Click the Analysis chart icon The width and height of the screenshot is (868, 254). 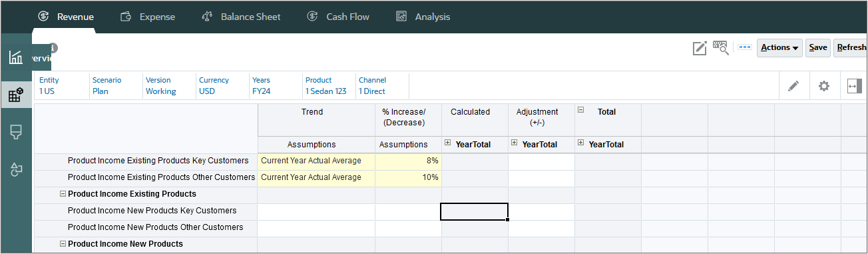[401, 17]
